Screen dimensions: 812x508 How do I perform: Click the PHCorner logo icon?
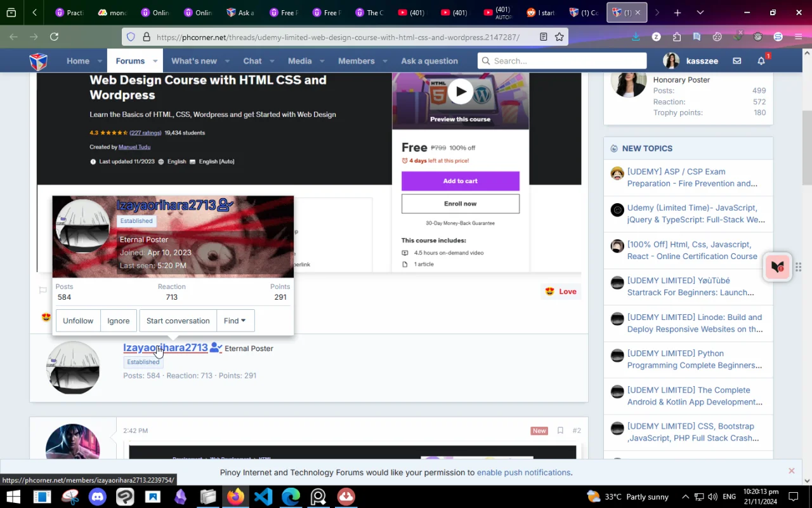pyautogui.click(x=38, y=61)
